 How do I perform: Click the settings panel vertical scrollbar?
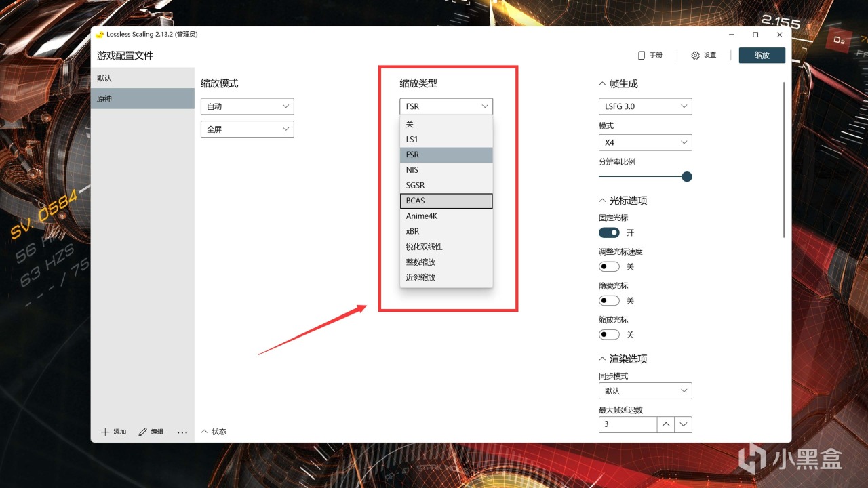784,160
